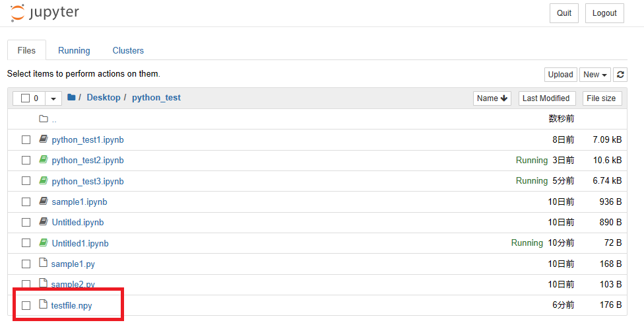Click the green notebook icon beside Untitled1.ipynb
This screenshot has width=644, height=333.
click(x=43, y=242)
